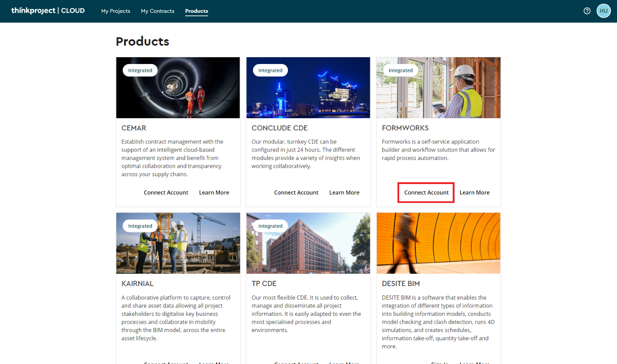
Task: Click the CONCLUDE CDE description text
Action: point(306,154)
